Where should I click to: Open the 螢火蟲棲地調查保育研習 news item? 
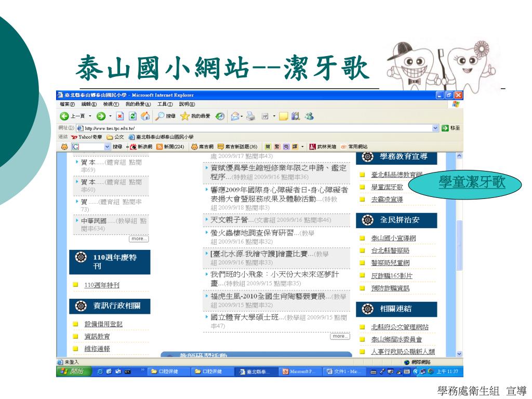click(x=252, y=233)
